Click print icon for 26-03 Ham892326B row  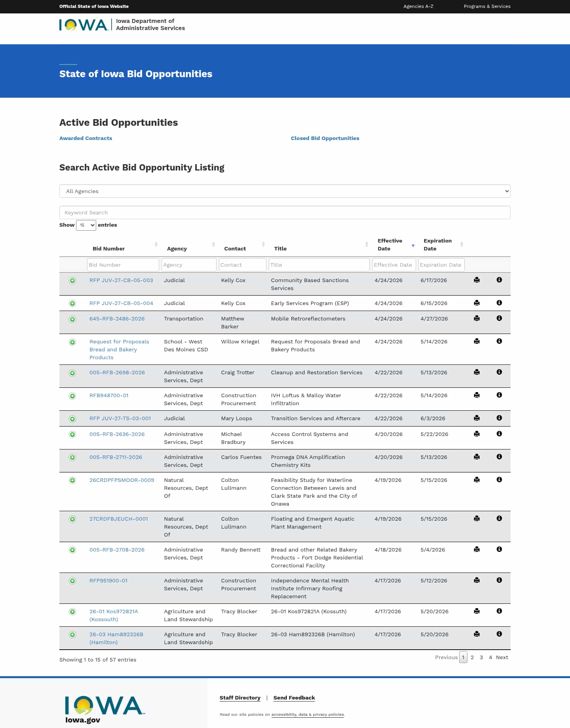pyautogui.click(x=477, y=634)
